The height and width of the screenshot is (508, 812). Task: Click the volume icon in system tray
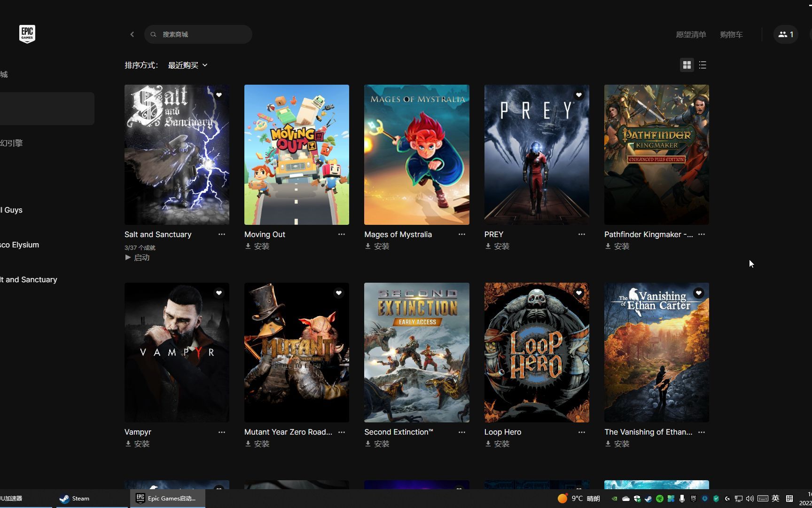750,499
